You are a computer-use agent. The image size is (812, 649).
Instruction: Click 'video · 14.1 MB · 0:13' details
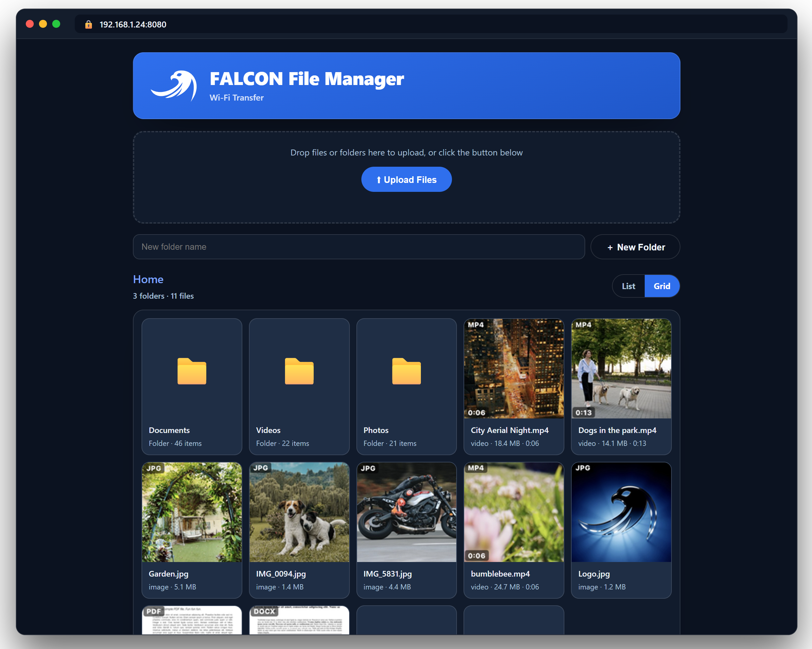coord(612,444)
